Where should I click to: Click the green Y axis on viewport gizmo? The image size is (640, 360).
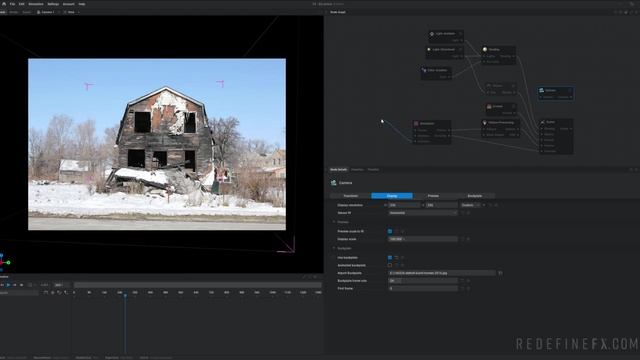tap(8, 262)
